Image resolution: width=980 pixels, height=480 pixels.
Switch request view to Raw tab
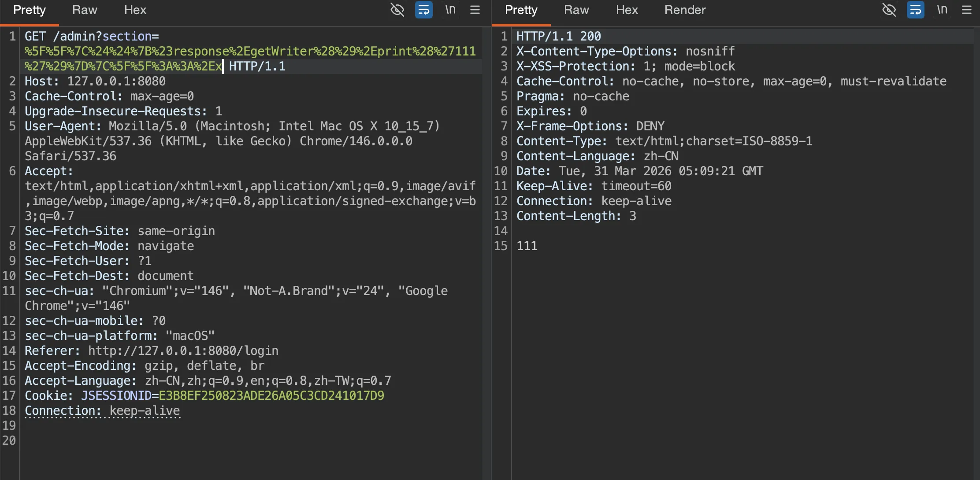coord(85,10)
